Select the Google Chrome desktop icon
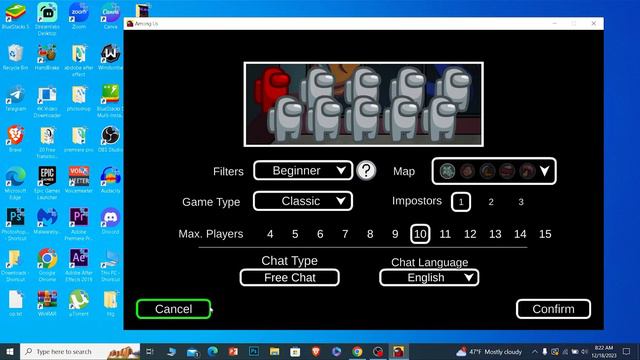Image resolution: width=640 pixels, height=360 pixels. pos(47,264)
